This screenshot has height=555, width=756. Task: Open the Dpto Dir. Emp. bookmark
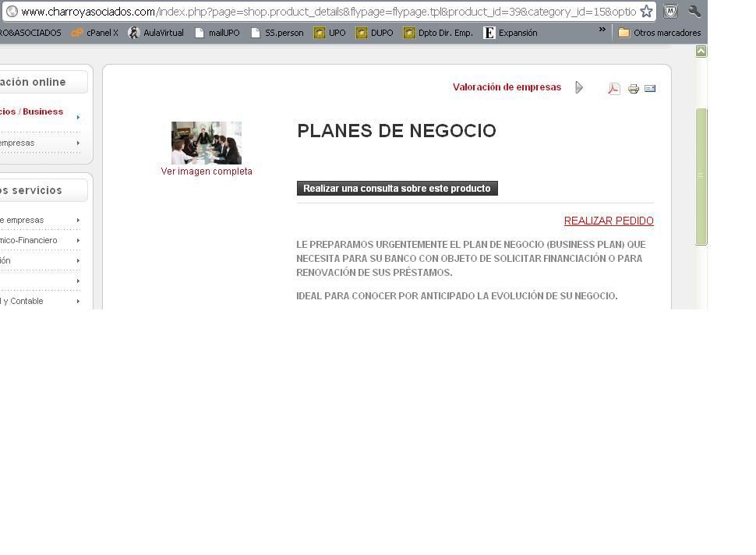pos(438,33)
